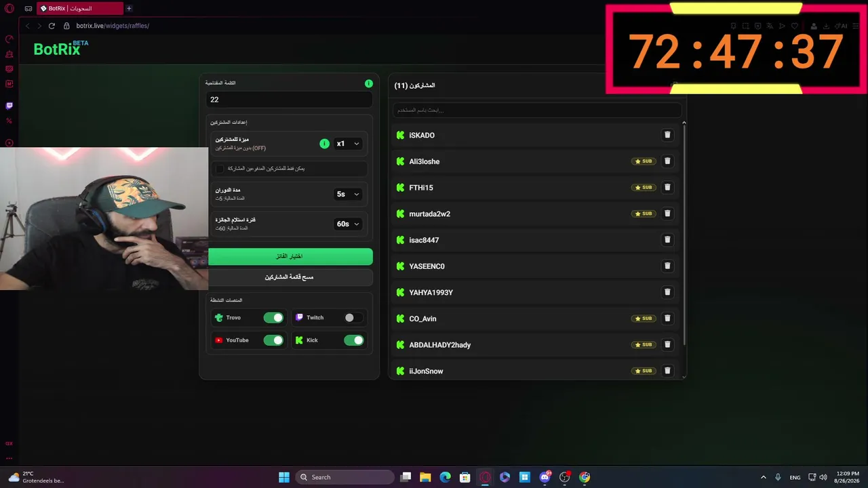This screenshot has width=868, height=488.
Task: Click the clear participants list button
Action: click(x=290, y=277)
